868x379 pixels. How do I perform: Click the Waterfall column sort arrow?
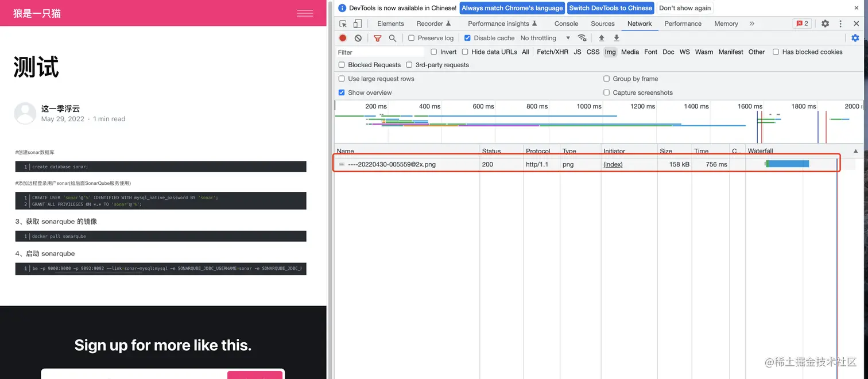(856, 151)
